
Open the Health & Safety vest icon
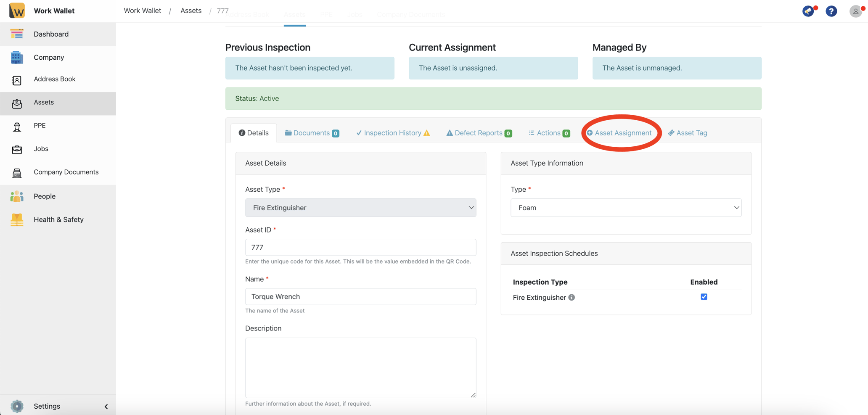click(17, 219)
